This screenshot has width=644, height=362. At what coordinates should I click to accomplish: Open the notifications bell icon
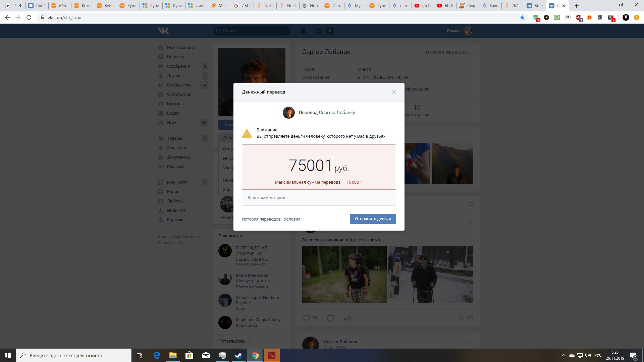coord(303,31)
